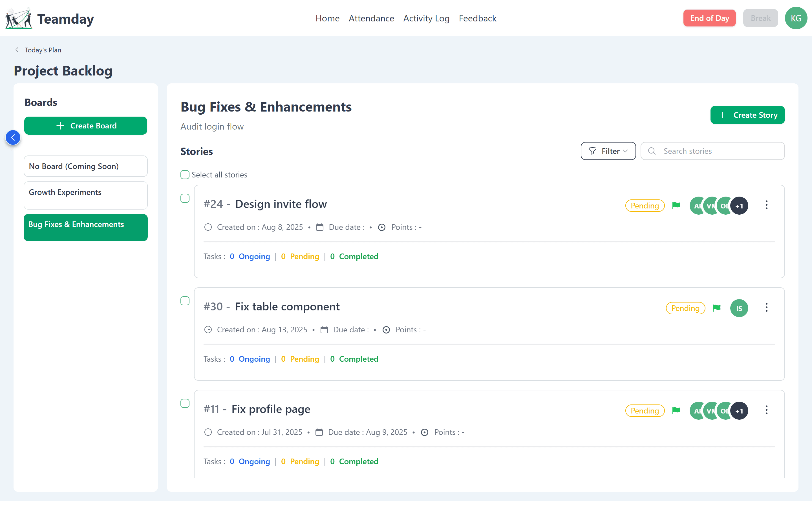Tick the checkbox for Fix table component
Image resolution: width=812 pixels, height=507 pixels.
(185, 301)
